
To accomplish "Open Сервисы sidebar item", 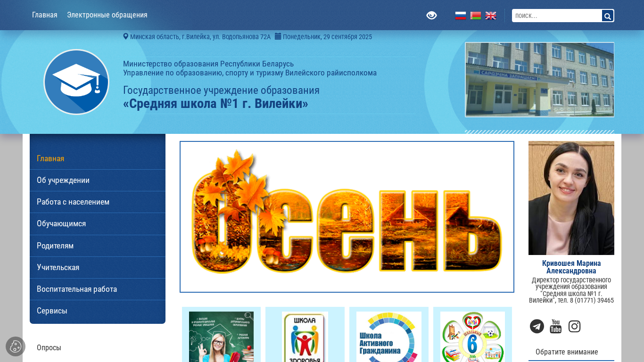I will pyautogui.click(x=98, y=311).
